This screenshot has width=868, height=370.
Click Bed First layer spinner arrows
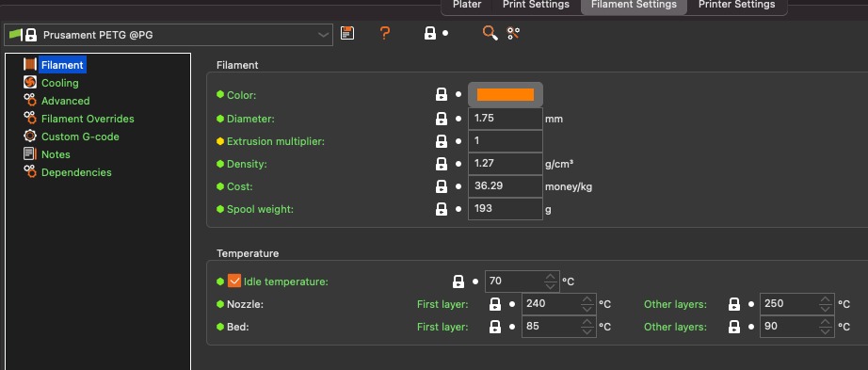coord(587,327)
